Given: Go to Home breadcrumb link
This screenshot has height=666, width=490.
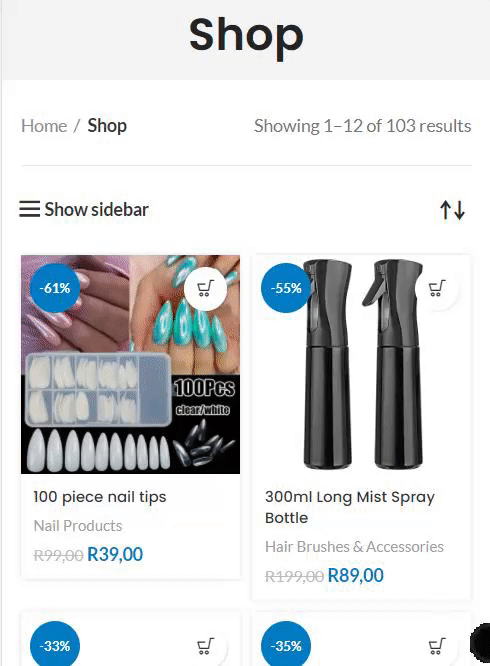Looking at the screenshot, I should pyautogui.click(x=44, y=126).
